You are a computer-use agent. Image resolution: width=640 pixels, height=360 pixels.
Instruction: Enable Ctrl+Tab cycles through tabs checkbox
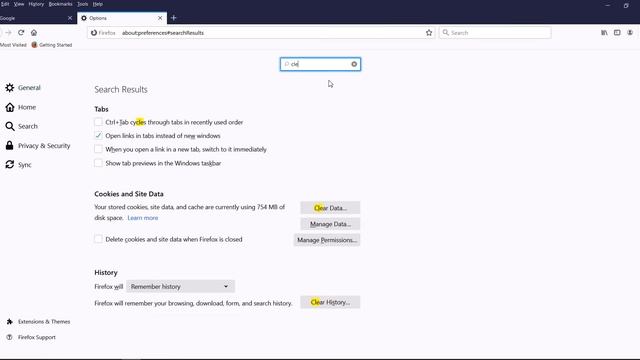98,122
